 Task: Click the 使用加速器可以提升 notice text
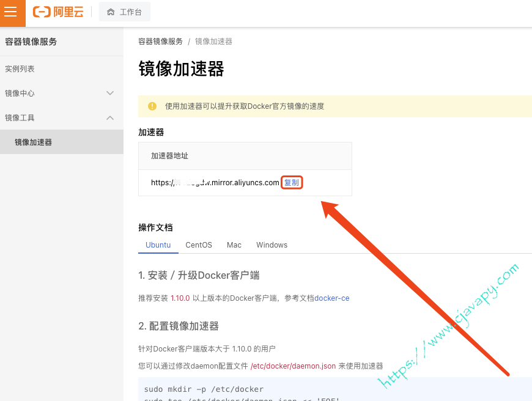point(245,106)
